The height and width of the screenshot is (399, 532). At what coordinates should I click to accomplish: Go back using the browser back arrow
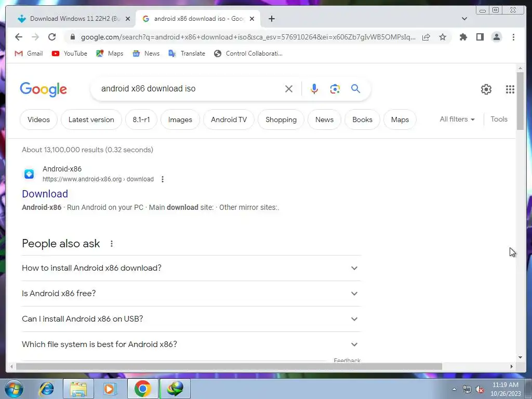tap(19, 37)
